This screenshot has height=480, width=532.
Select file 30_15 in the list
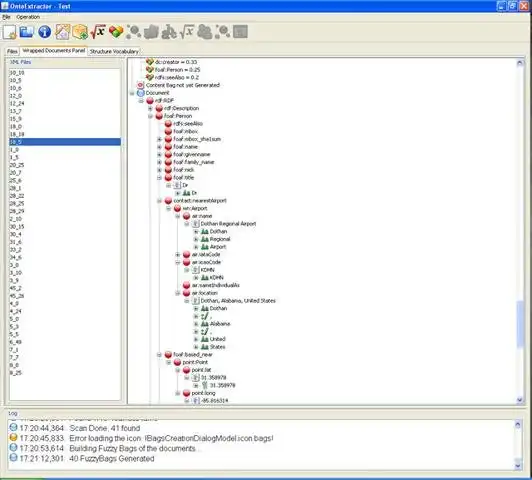tap(65, 226)
